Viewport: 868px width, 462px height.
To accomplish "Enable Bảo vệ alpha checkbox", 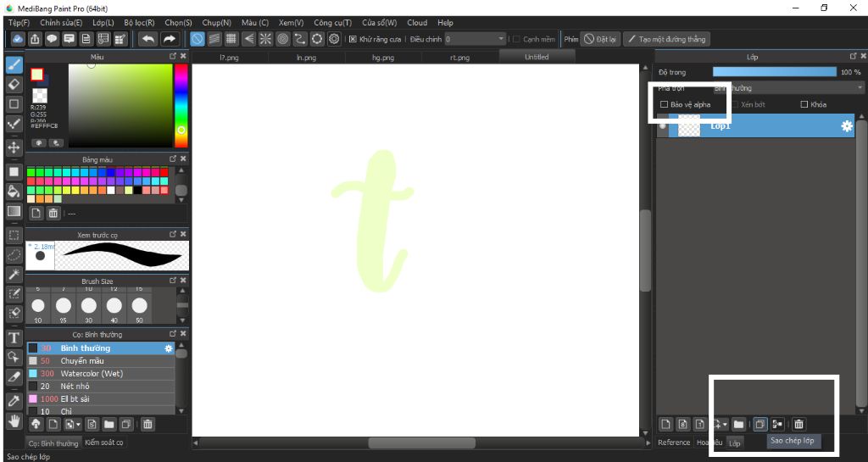I will [665, 104].
